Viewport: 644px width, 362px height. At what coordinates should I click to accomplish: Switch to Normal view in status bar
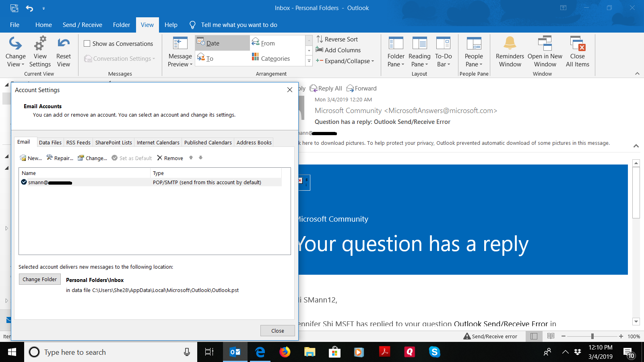tap(534, 336)
